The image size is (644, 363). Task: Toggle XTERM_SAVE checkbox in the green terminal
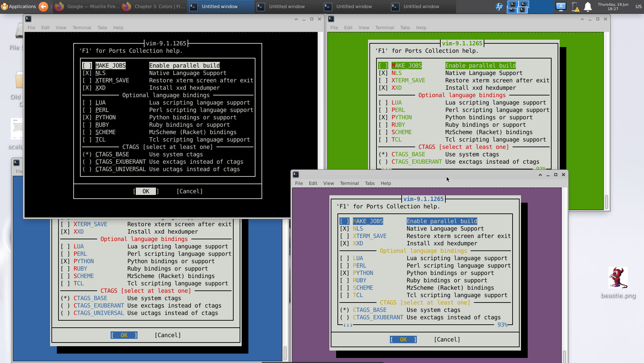pos(383,81)
